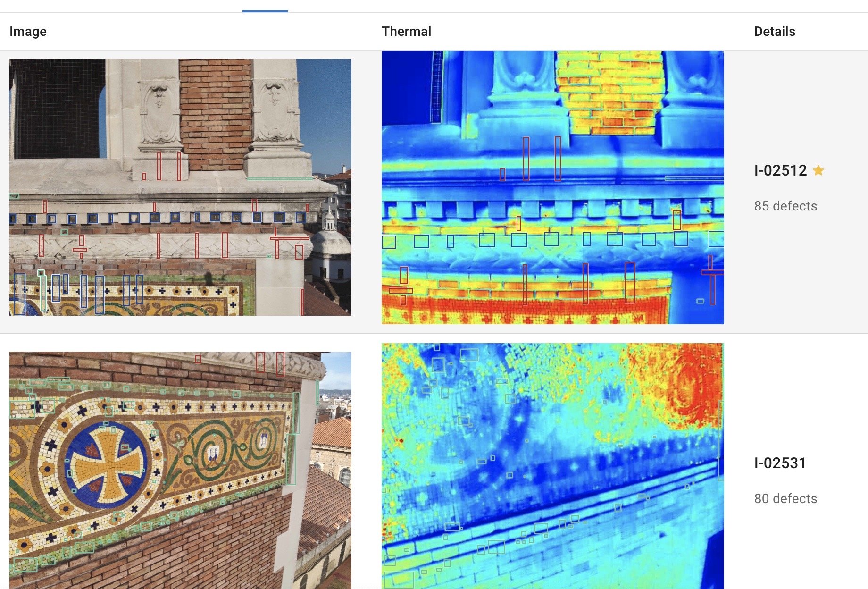Open the I-02531 thermal image thumbnail
Screen dimensions: 868x589
coord(552,466)
